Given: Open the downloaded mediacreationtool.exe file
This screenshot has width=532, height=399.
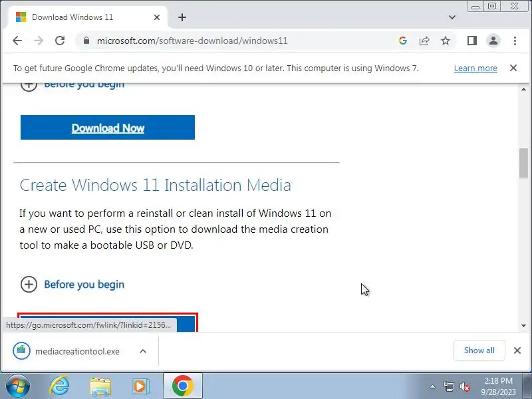Looking at the screenshot, I should [x=77, y=351].
